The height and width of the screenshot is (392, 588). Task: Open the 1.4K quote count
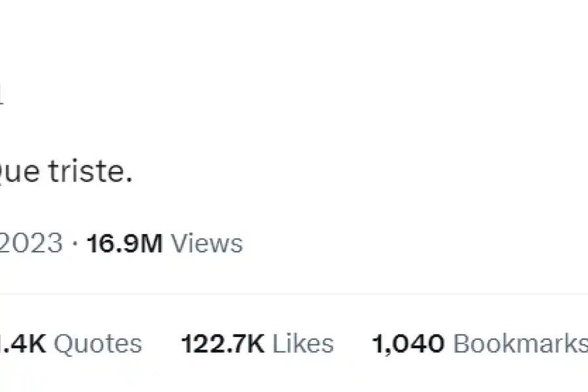22,344
